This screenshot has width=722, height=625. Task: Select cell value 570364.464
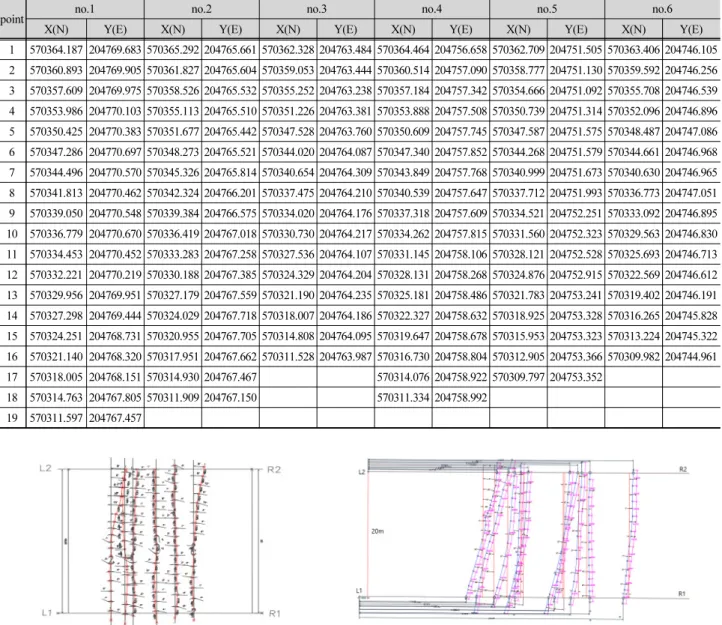(403, 50)
